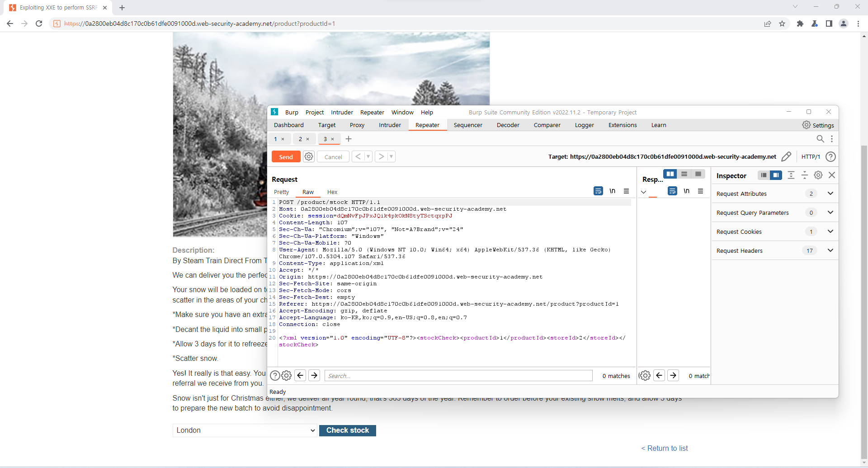Open the Intruder menu bar item

pyautogui.click(x=342, y=112)
